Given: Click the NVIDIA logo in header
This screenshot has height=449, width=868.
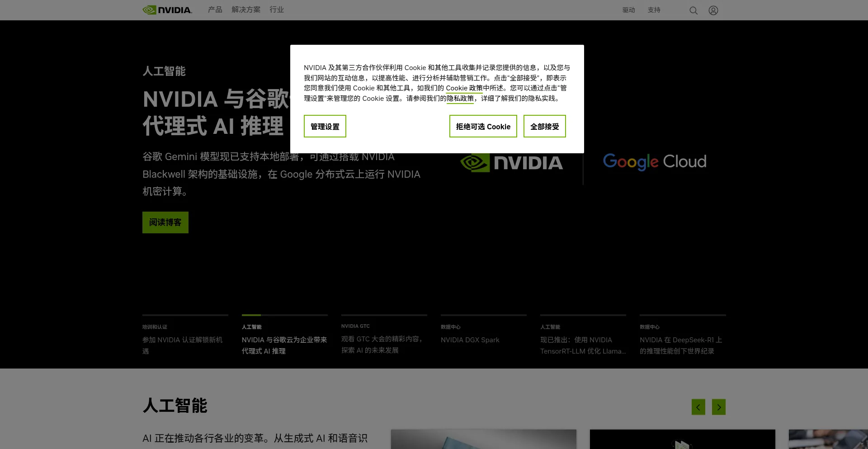Looking at the screenshot, I should click(167, 10).
